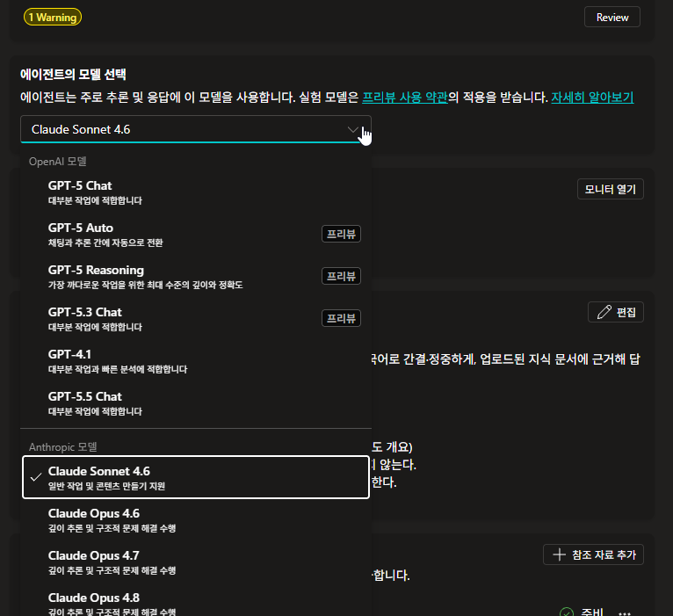673x616 pixels.
Task: Click the checkmark beside Claude Sonnet 4.6
Action: 36,477
